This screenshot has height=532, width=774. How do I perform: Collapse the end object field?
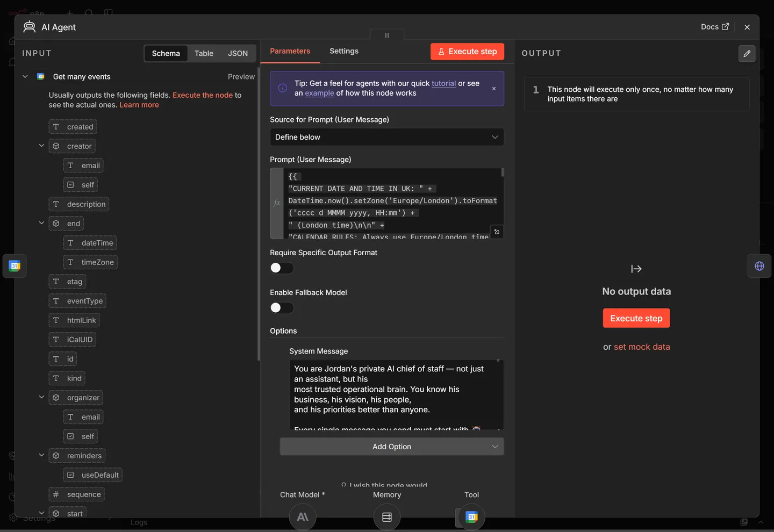[41, 223]
